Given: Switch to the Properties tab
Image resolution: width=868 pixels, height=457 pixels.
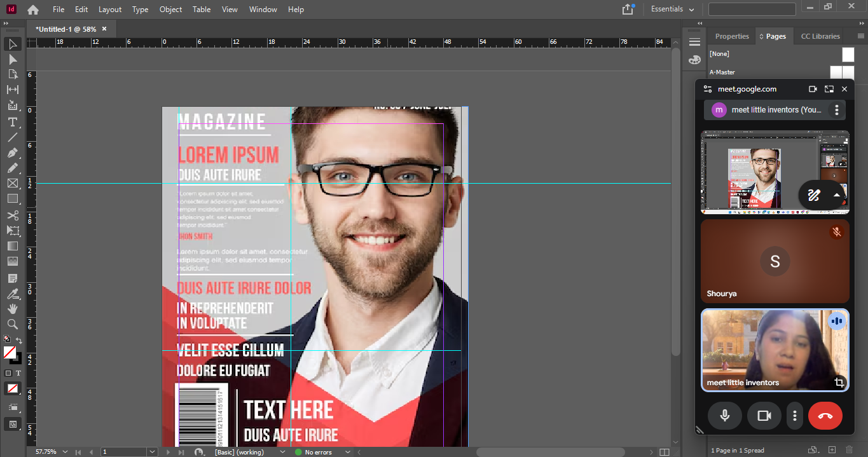Looking at the screenshot, I should 732,36.
